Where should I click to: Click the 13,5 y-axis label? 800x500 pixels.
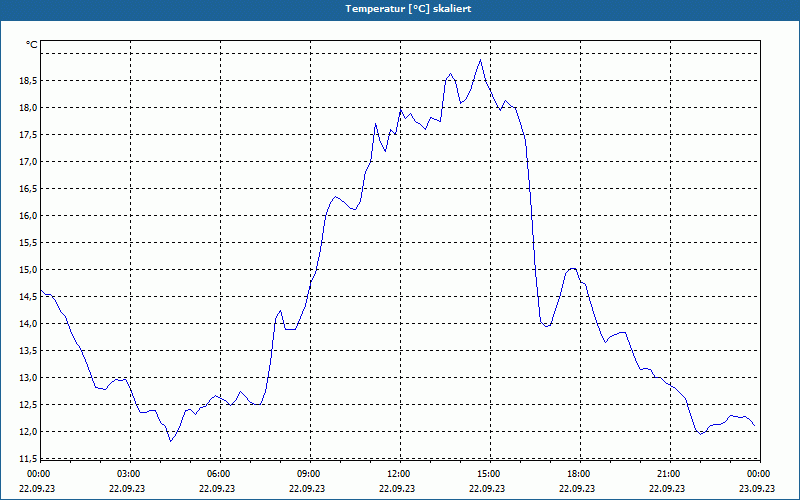pos(27,351)
